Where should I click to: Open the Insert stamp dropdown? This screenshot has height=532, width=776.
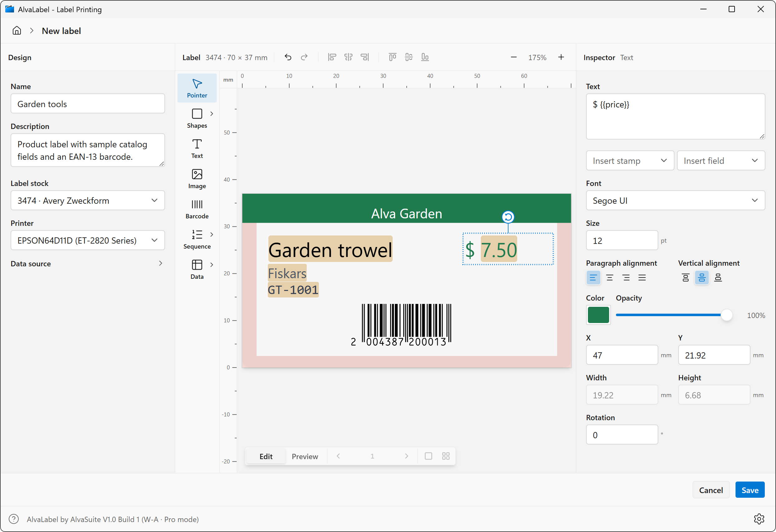(630, 161)
